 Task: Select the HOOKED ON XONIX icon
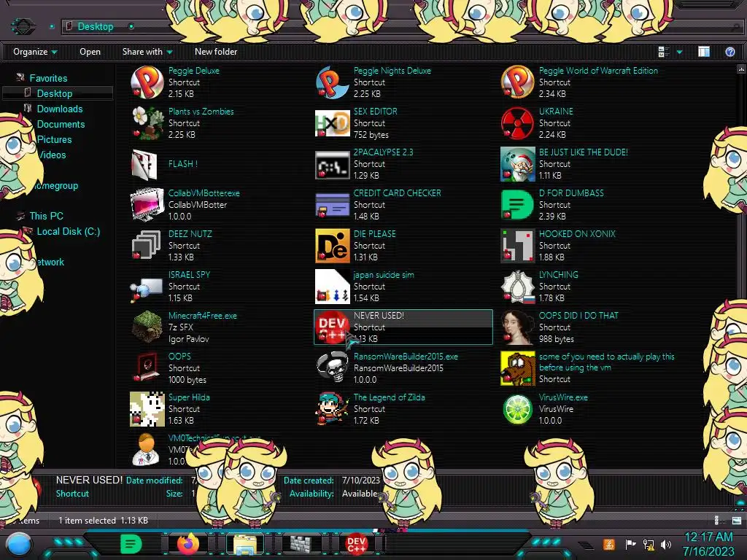coord(517,246)
